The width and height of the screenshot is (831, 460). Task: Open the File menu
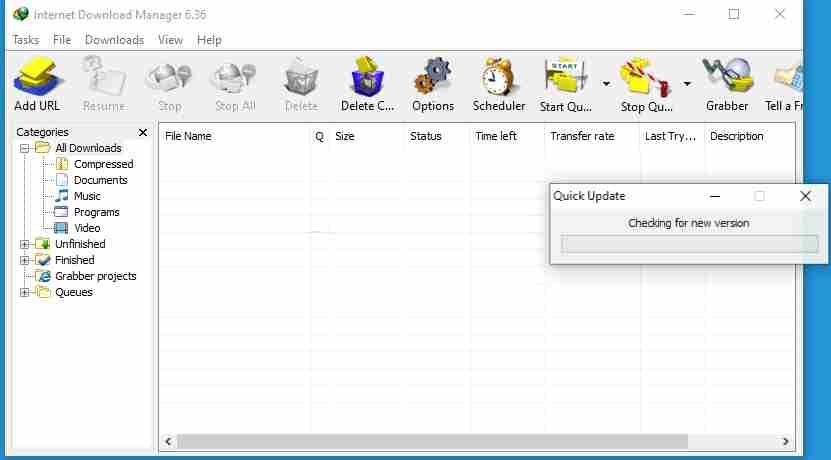[x=61, y=40]
